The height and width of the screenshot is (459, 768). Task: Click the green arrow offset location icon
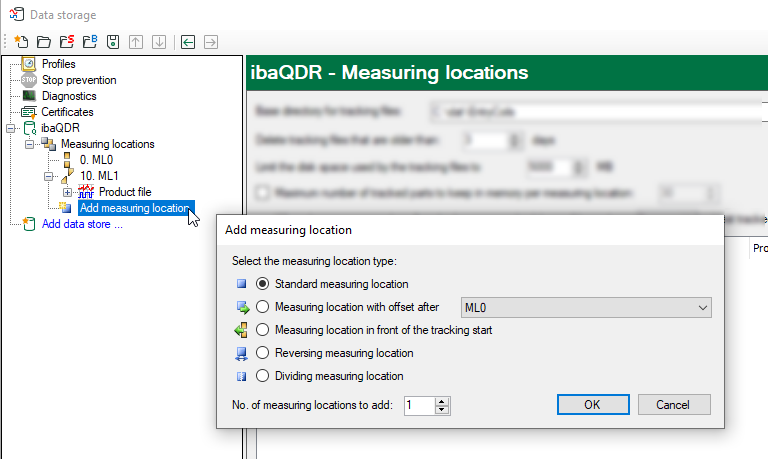point(243,307)
